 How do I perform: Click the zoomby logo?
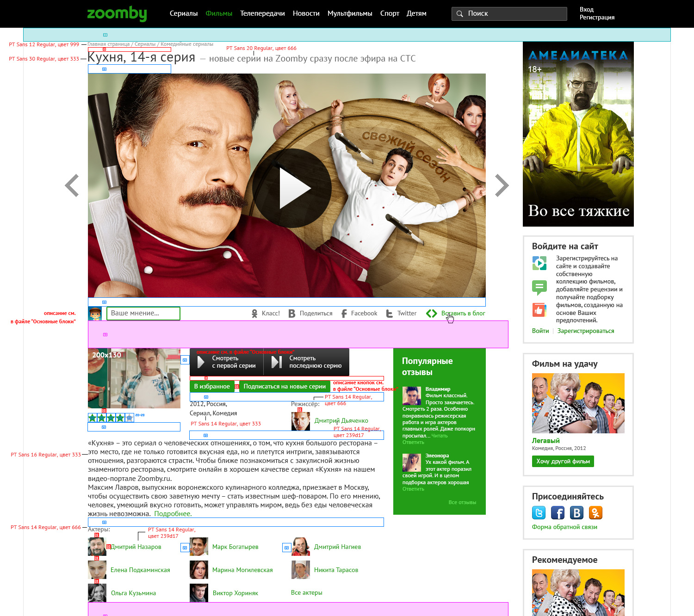tap(117, 14)
